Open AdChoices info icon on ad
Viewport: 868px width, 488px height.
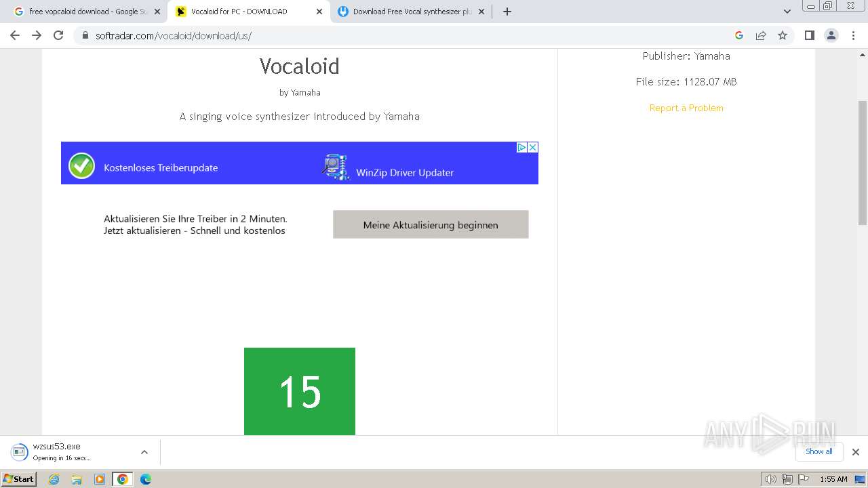(x=521, y=147)
